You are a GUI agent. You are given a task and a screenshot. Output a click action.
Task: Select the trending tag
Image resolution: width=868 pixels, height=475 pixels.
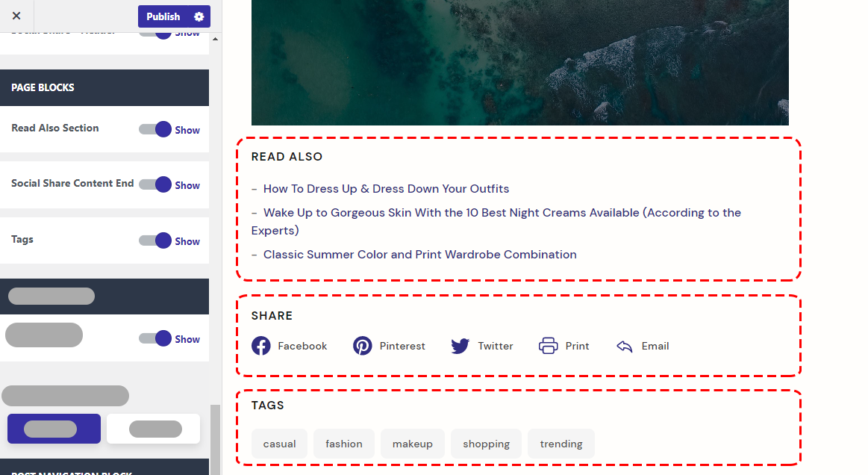pyautogui.click(x=561, y=444)
